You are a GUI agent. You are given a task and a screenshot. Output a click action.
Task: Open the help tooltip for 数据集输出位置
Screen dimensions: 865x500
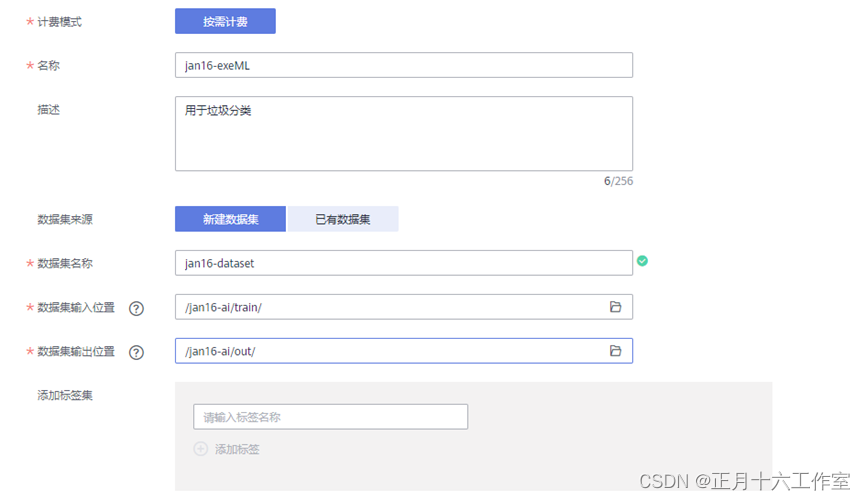pos(136,353)
